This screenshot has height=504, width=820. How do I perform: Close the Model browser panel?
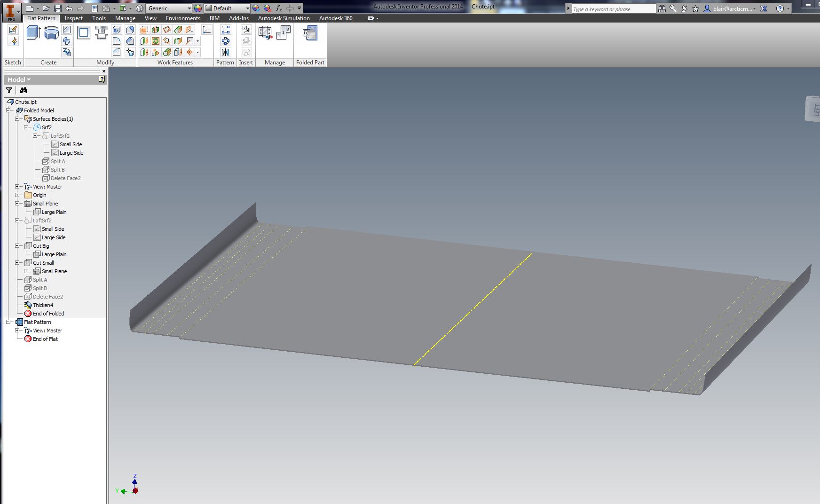(104, 71)
